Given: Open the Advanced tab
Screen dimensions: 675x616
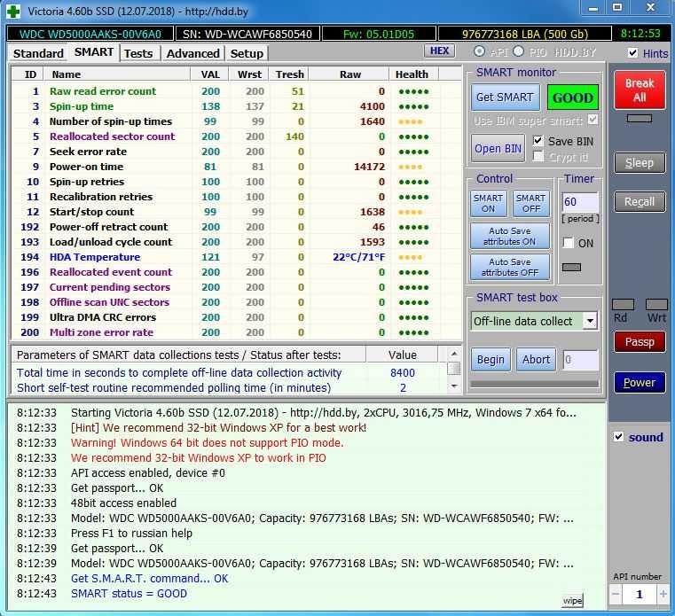Looking at the screenshot, I should tap(192, 53).
